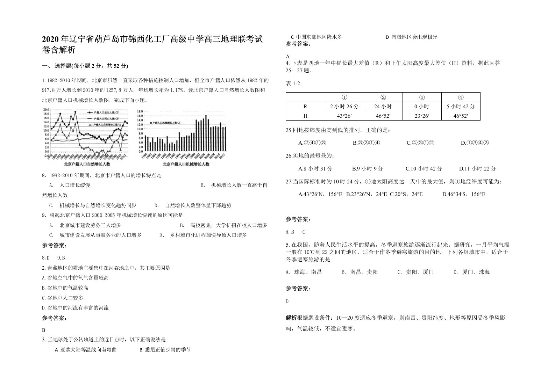Choose question 27 option 'D.46°34′S，156°E'
Screen dimensions: 555x392
[463, 194]
